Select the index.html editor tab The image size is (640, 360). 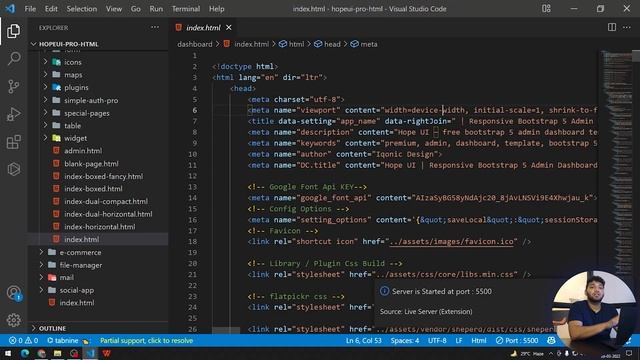tap(203, 27)
